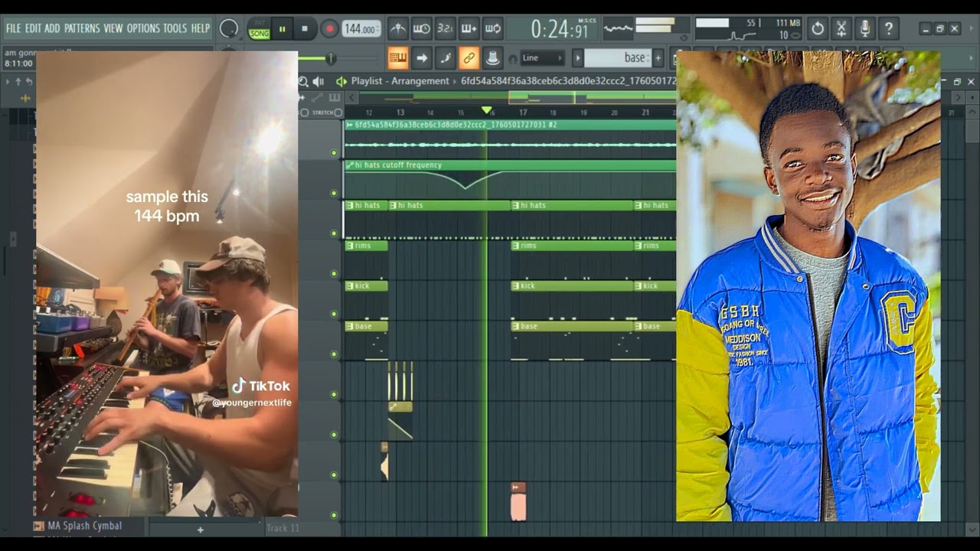The image size is (980, 551).
Task: Toggle the 3-2-1 countdown before recording
Action: click(x=445, y=29)
